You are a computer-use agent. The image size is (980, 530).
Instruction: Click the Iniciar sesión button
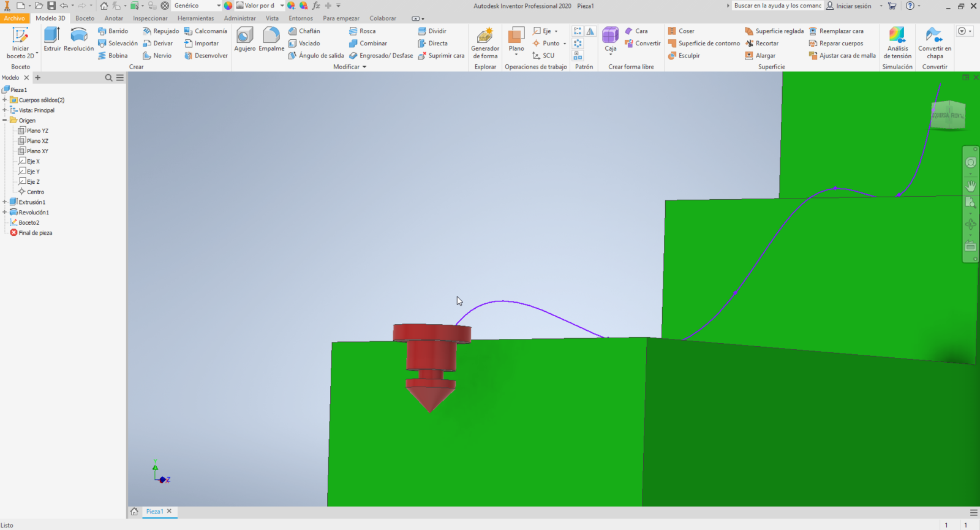(848, 6)
